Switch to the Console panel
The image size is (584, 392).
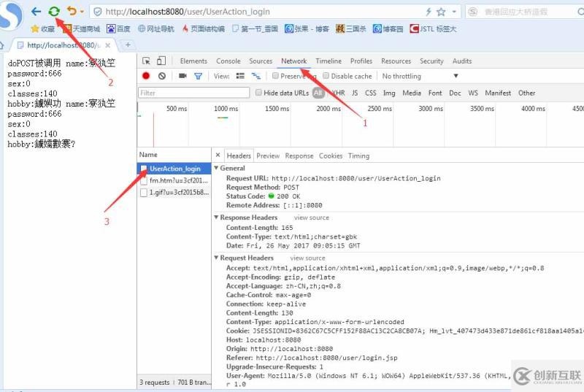[228, 61]
